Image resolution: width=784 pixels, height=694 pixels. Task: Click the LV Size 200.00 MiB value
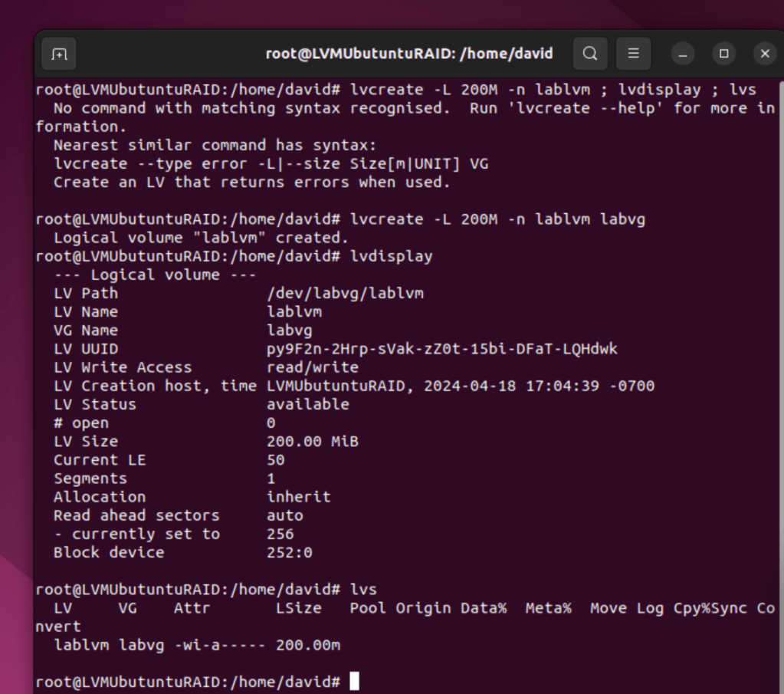[312, 442]
